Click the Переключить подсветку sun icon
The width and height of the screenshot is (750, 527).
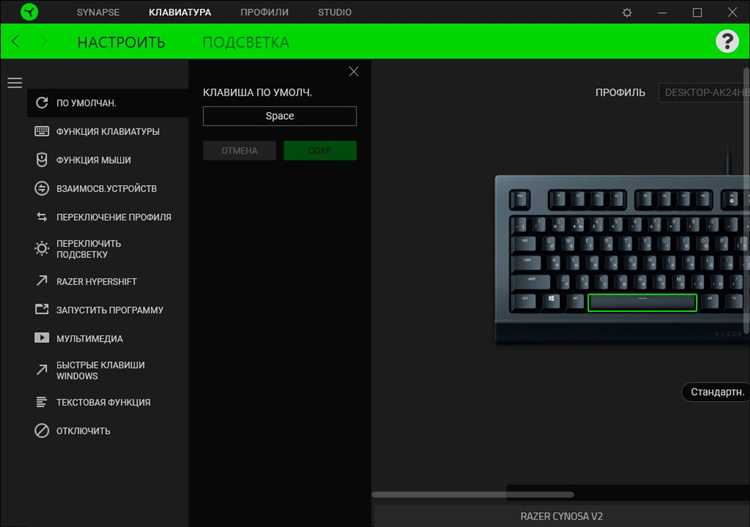pyautogui.click(x=42, y=249)
